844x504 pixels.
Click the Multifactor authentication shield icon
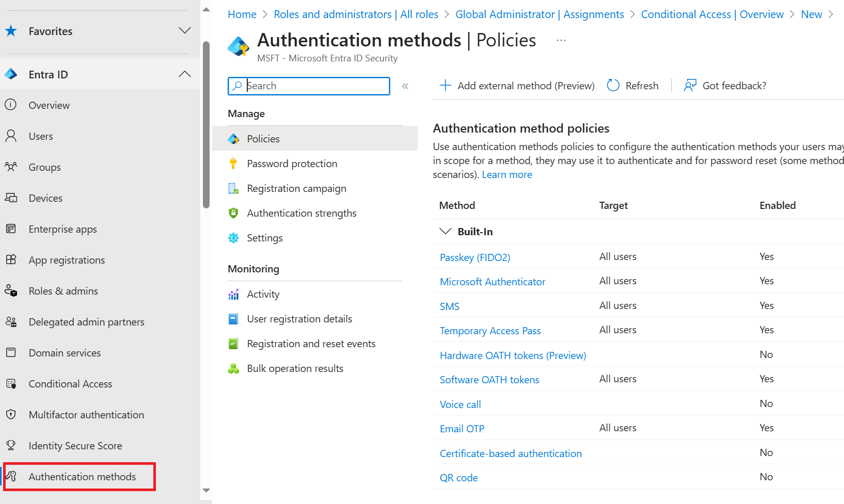[11, 414]
